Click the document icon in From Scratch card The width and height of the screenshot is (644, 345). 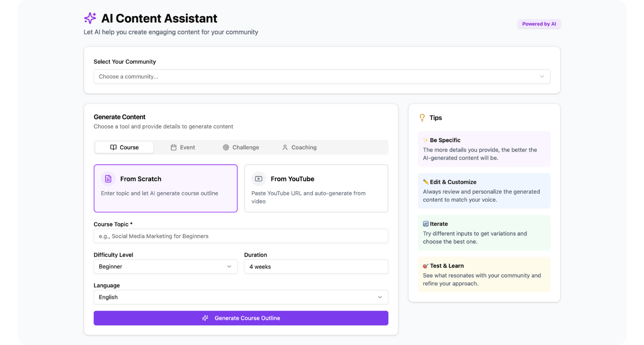[x=108, y=179]
